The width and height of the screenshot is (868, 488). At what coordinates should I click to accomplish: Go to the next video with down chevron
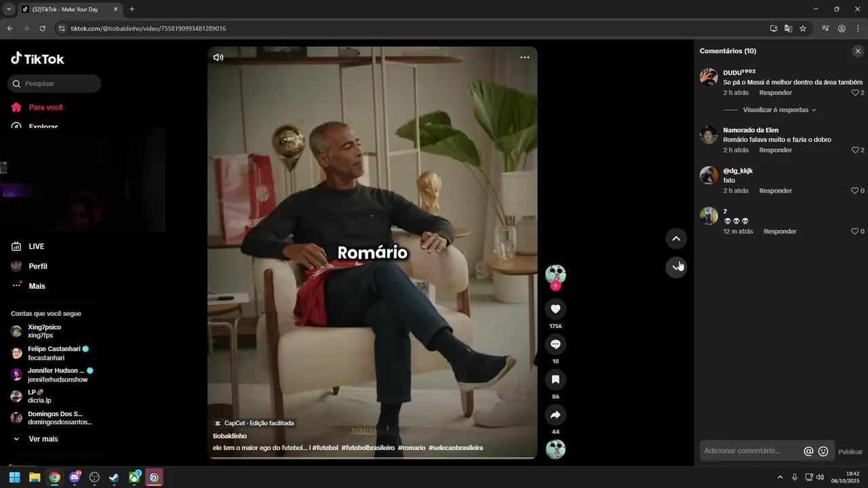tap(676, 267)
